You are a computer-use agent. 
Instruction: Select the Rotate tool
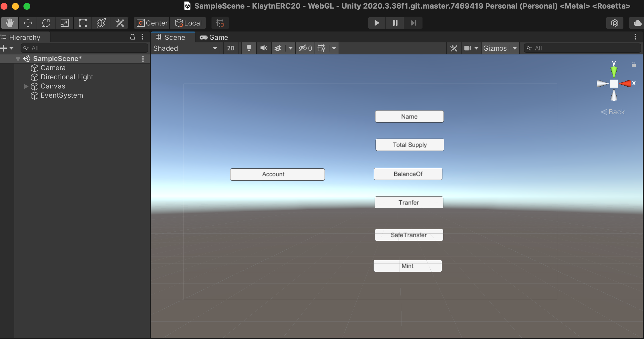46,23
